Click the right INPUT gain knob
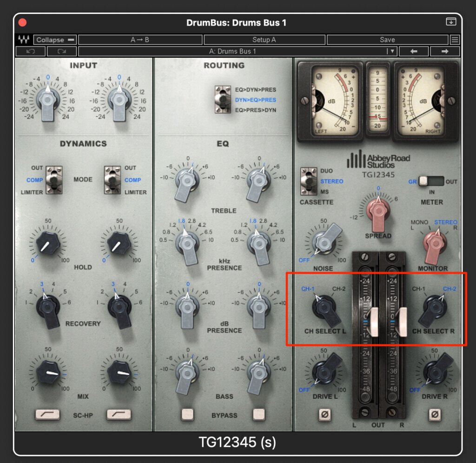The height and width of the screenshot is (463, 476). click(119, 101)
